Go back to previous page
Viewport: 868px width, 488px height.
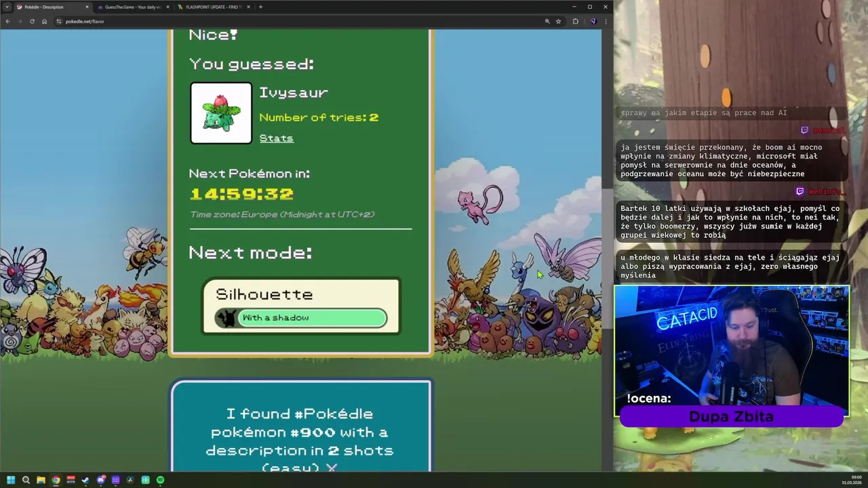click(7, 21)
